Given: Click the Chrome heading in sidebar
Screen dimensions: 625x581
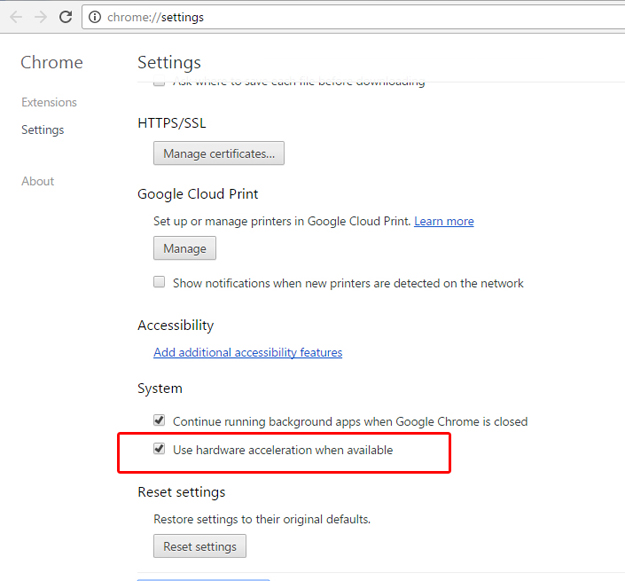Looking at the screenshot, I should click(x=52, y=63).
